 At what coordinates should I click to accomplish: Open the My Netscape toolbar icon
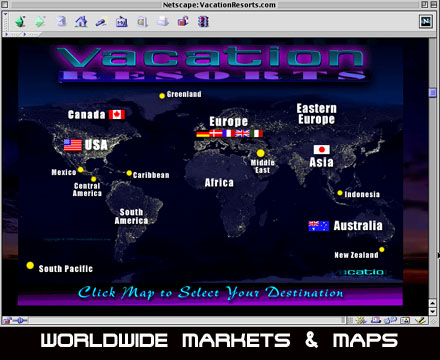[x=121, y=22]
